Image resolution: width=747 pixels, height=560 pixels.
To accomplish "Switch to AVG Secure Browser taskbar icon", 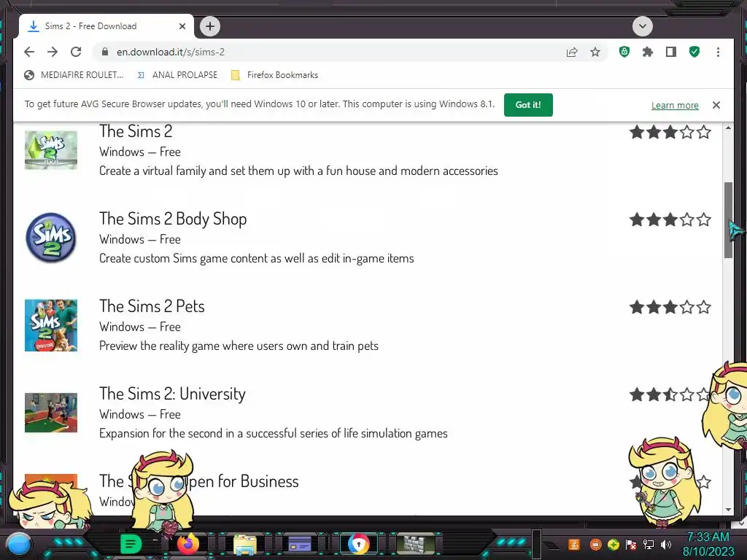I will [358, 544].
